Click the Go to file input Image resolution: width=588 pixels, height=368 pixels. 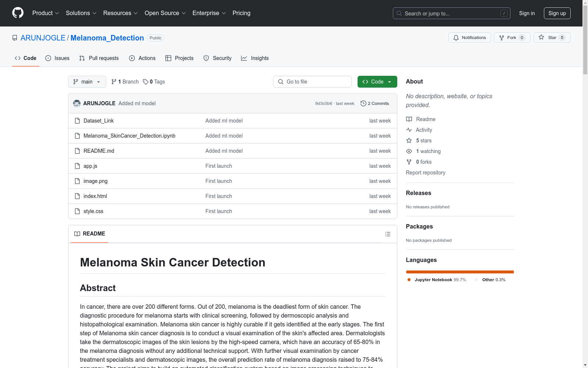pos(312,82)
